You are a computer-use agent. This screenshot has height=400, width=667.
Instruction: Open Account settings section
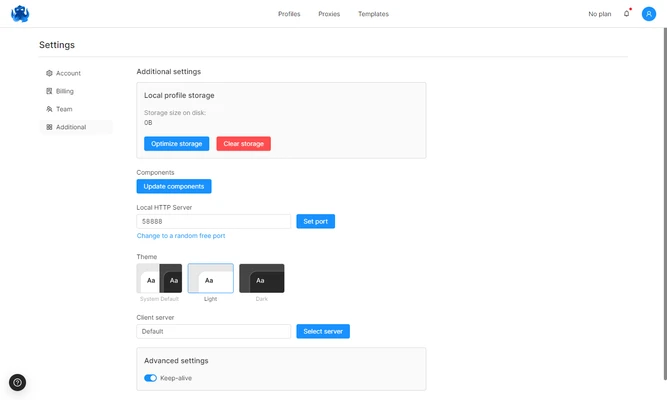(x=76, y=73)
